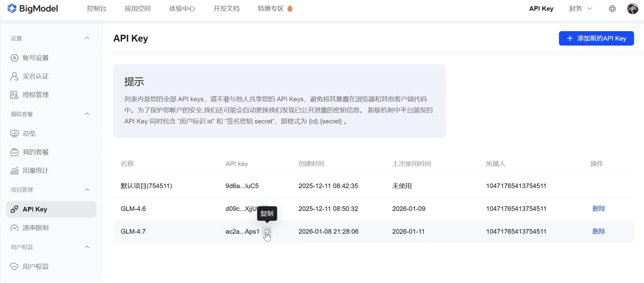Select 我的套餐 in the sidebar
Viewport: 644px width, 283px height.
[x=35, y=152]
